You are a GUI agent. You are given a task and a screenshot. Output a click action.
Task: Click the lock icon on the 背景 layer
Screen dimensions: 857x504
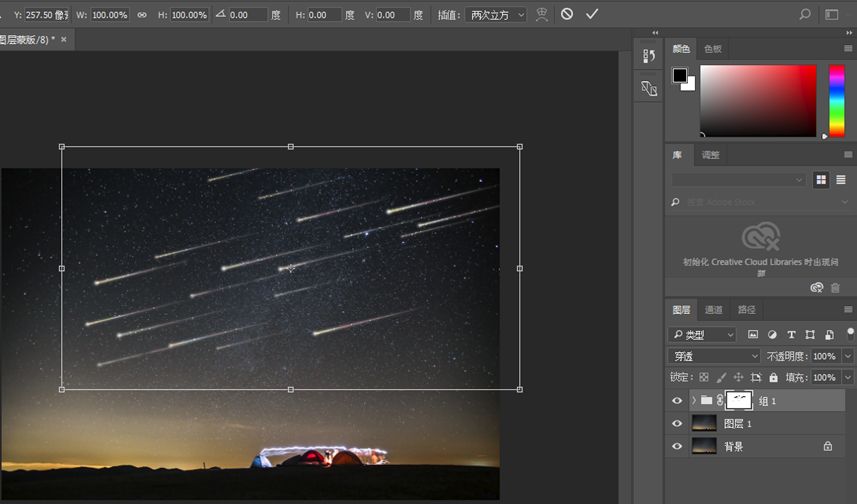point(828,447)
